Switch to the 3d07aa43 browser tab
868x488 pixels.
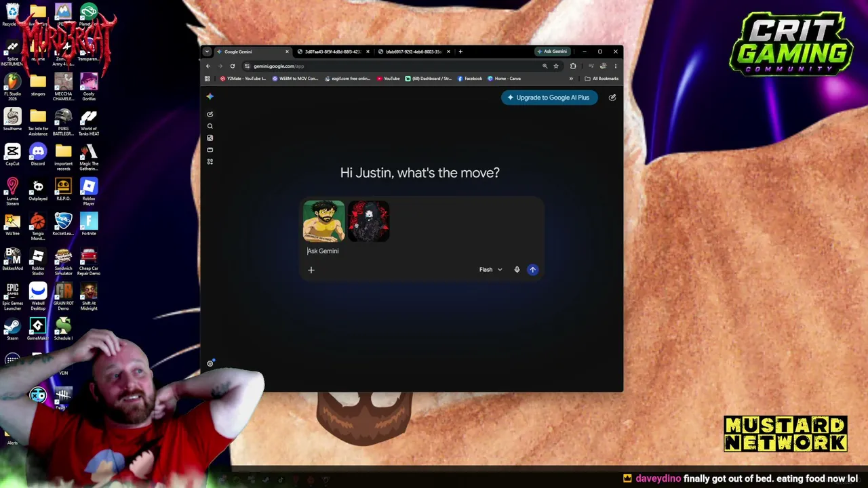[334, 52]
